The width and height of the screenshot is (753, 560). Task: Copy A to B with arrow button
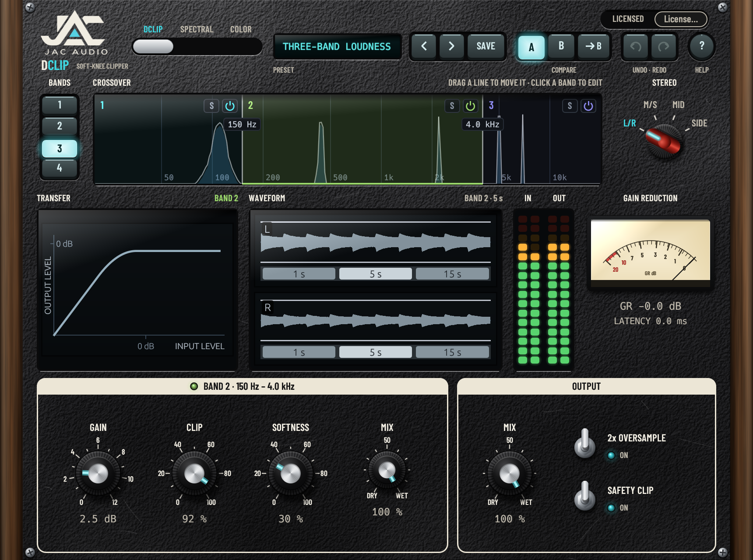(593, 46)
